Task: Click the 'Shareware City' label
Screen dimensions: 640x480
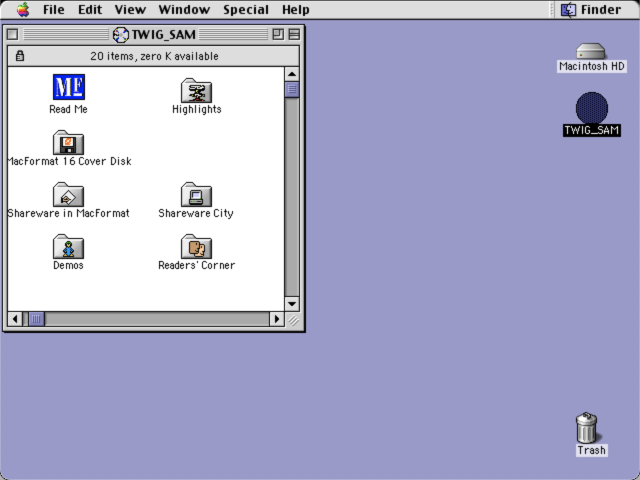Action: pyautogui.click(x=196, y=213)
